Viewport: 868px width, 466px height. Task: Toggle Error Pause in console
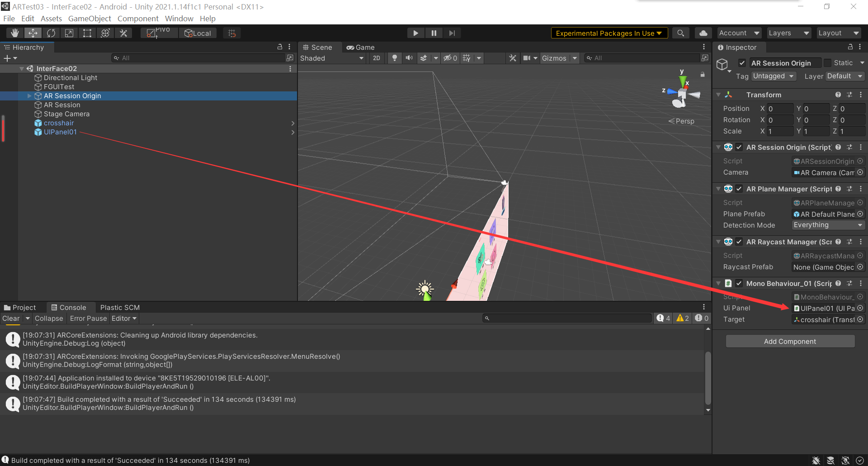88,318
